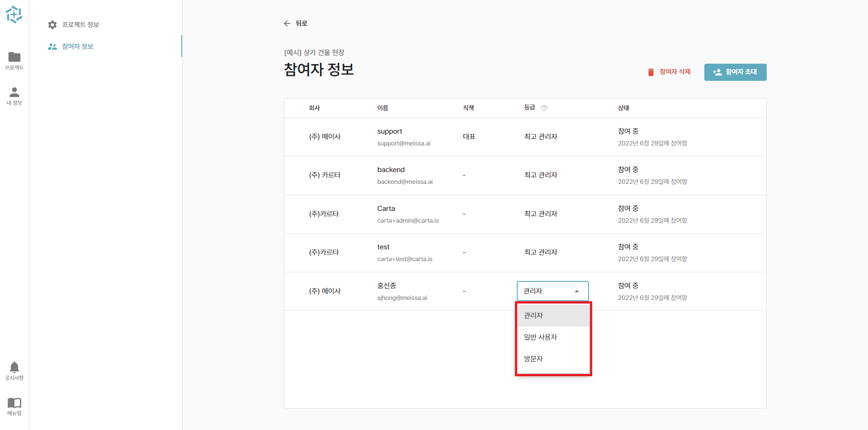Click the 뒤로 back link
This screenshot has width=868, height=430.
tap(302, 23)
